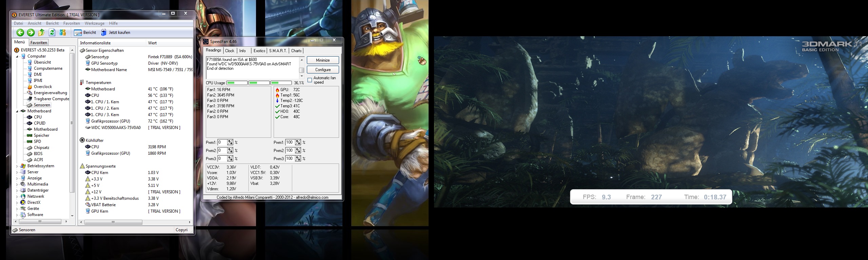Select Übersicht in the tree
Viewport: 868px width, 260px height.
(42, 62)
